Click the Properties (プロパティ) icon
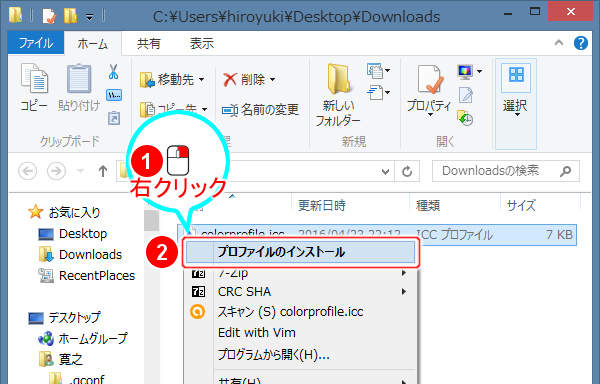The image size is (600, 384). pyautogui.click(x=429, y=80)
